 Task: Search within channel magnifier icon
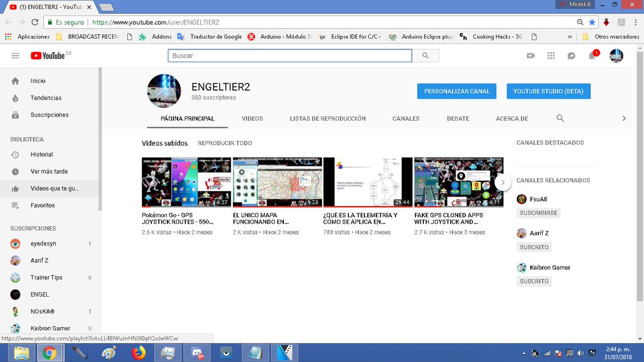point(560,119)
